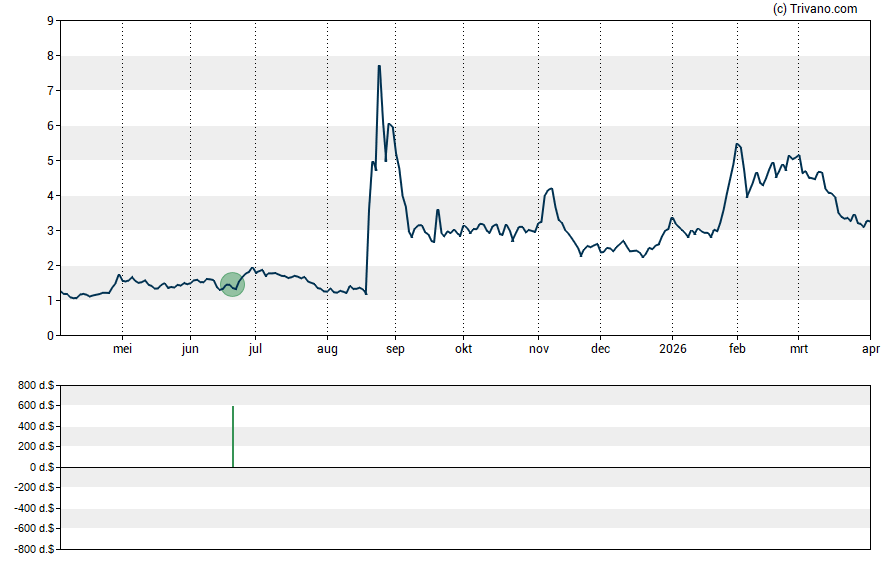Click the Trivano.com copyright text

(x=815, y=9)
